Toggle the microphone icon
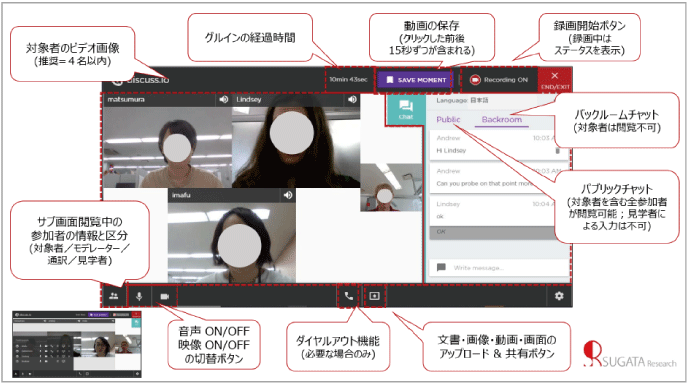The image size is (690, 388). click(140, 296)
